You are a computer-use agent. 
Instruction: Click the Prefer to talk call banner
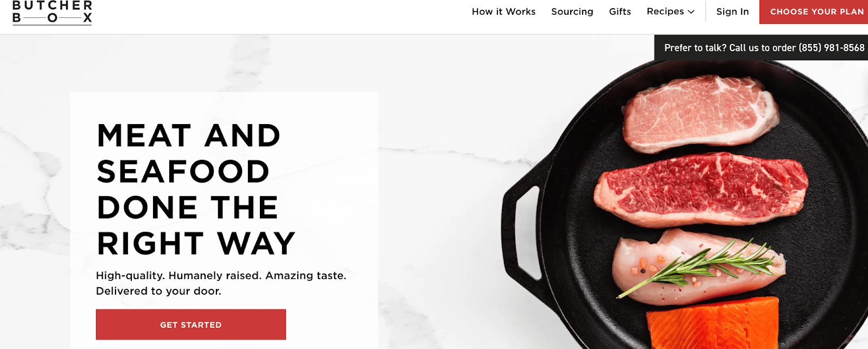[761, 48]
